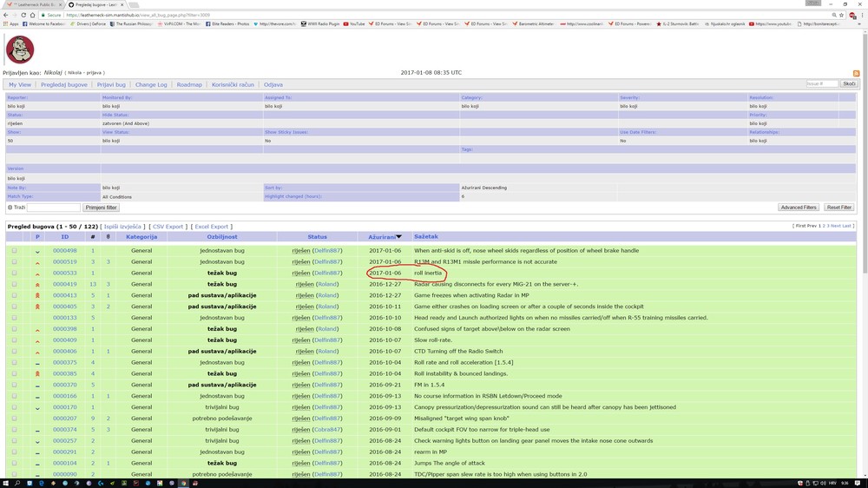Bookmark page with the star icon
This screenshot has height=488, width=868.
(841, 15)
